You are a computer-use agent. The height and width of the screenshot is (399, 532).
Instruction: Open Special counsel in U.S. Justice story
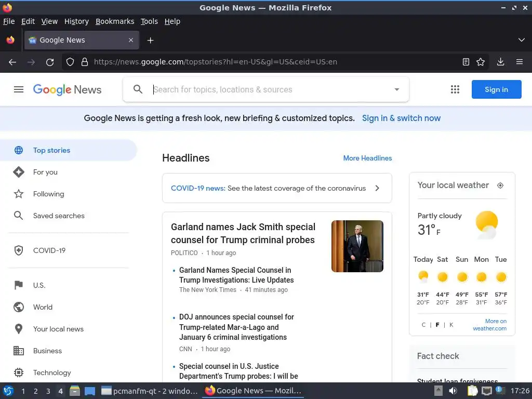click(x=238, y=371)
